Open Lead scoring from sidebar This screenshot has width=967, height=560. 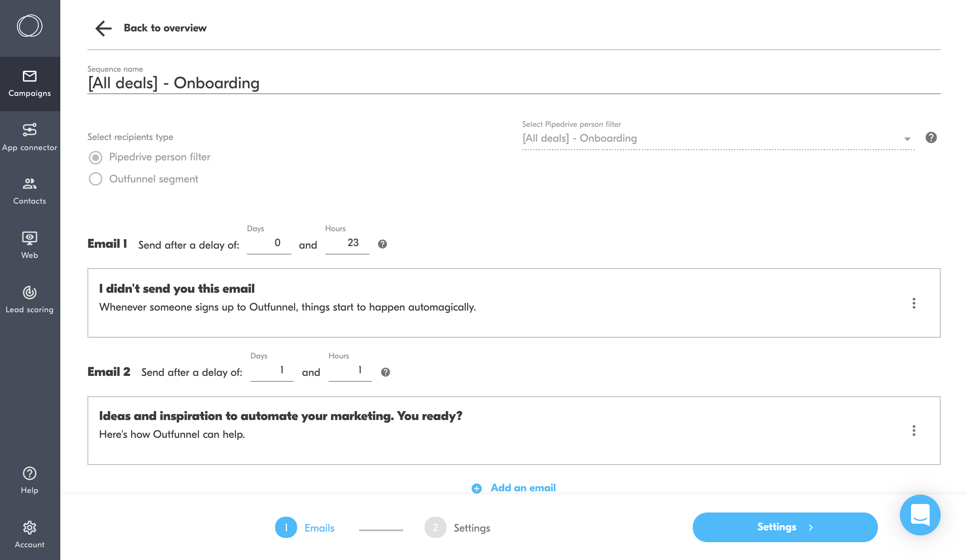coord(30,300)
